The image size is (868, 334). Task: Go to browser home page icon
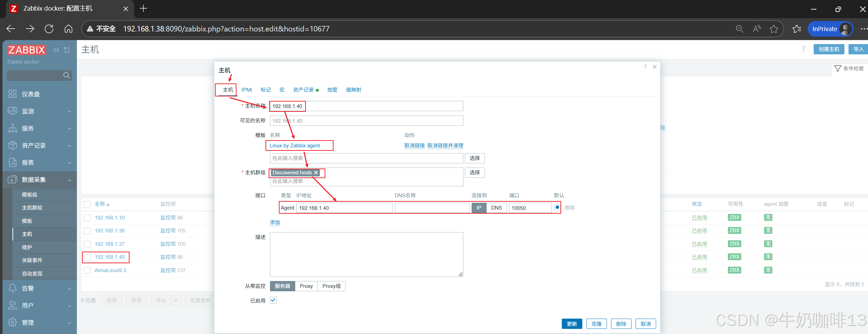tap(68, 29)
